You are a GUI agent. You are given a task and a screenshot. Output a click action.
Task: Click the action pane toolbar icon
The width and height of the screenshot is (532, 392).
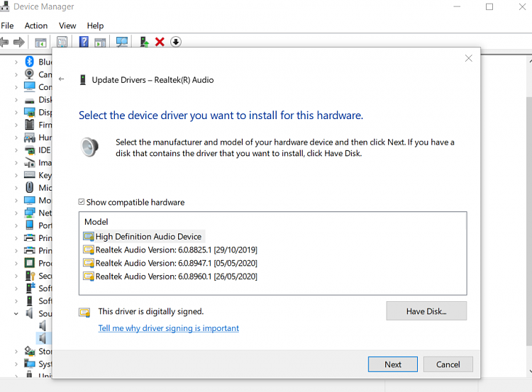[x=100, y=43]
